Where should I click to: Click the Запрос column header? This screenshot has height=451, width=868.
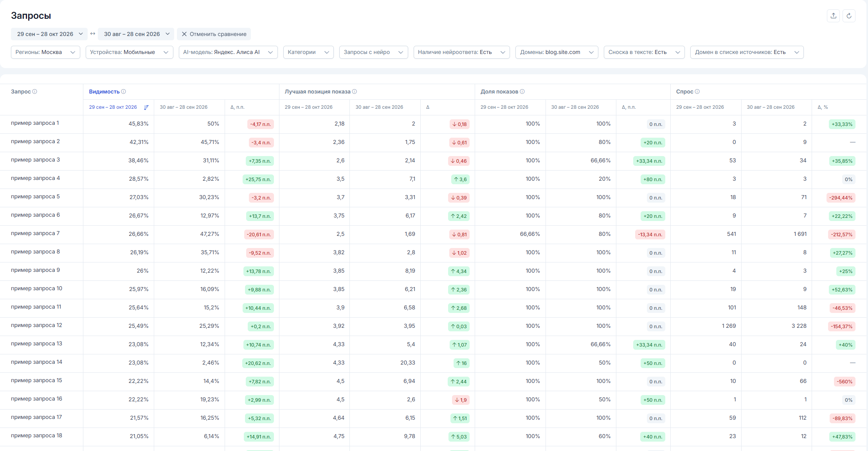[x=21, y=92]
